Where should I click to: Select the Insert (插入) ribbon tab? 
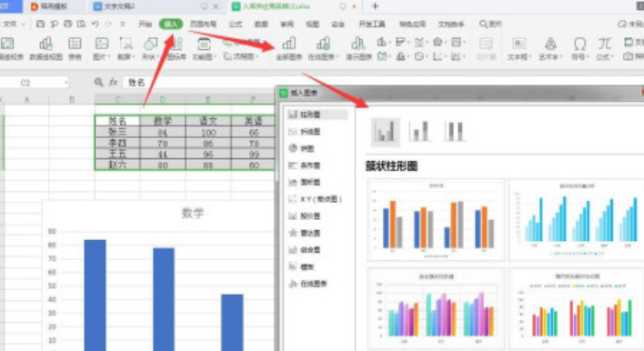click(x=170, y=25)
